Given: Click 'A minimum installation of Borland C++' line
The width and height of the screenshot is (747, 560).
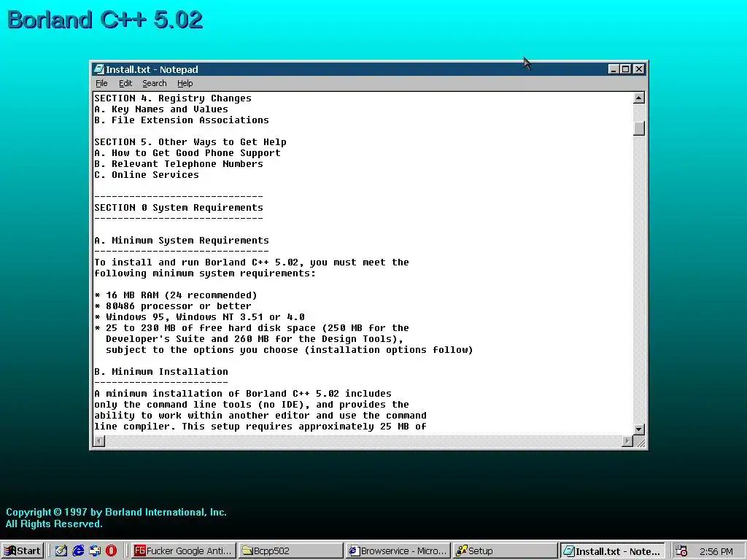Looking at the screenshot, I should click(243, 393).
